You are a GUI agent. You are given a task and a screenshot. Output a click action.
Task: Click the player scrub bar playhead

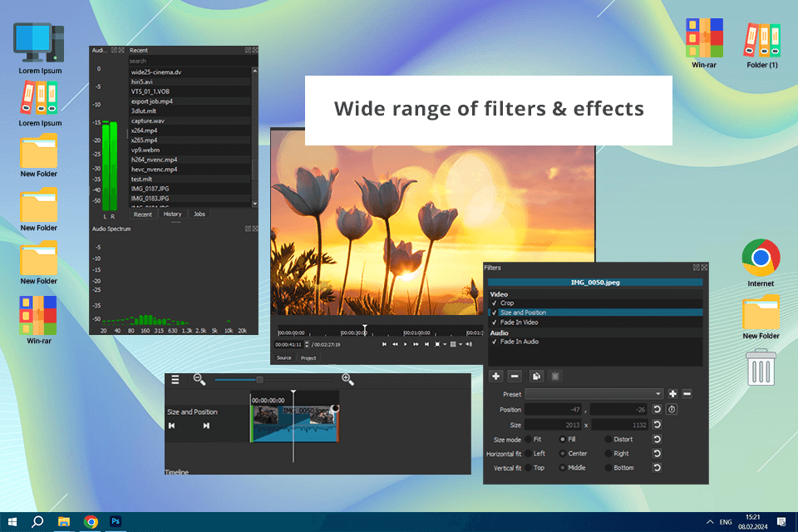click(x=364, y=329)
